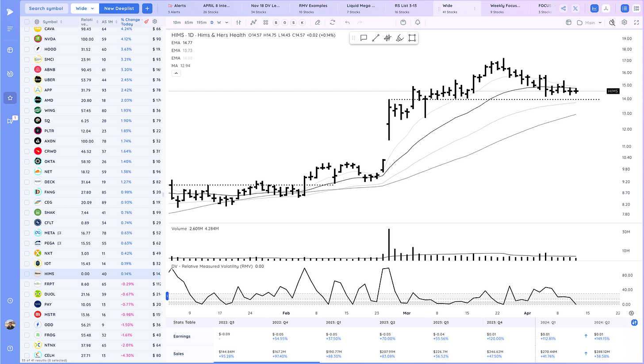Switch to the chart view icon in the top bar
Screen dimensions: 644x364
594,8
